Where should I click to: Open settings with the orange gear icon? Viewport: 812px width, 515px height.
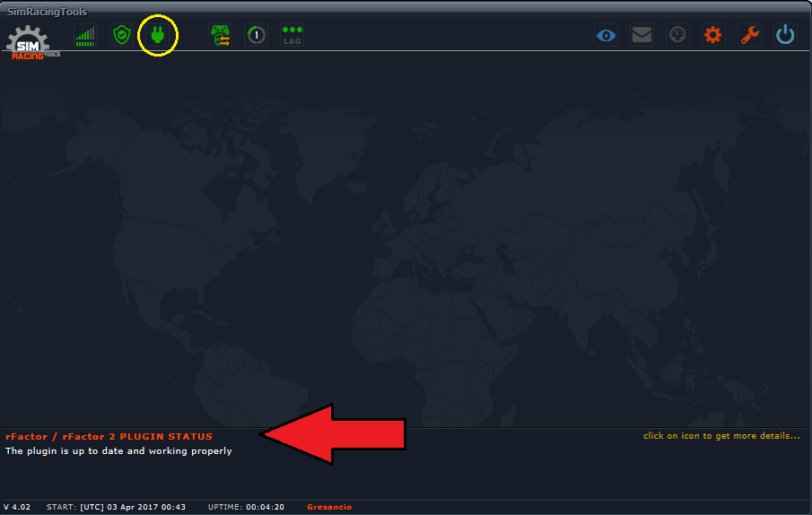(x=713, y=36)
